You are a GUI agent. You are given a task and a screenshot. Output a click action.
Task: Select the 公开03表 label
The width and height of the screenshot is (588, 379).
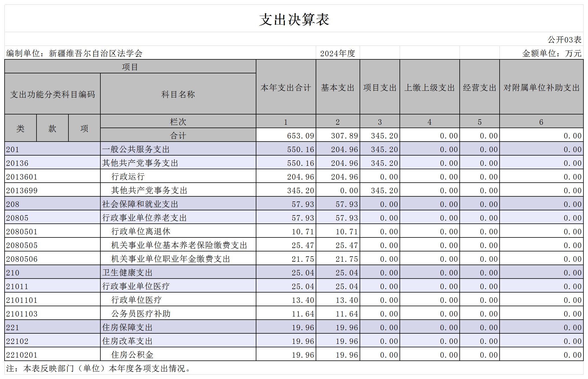point(564,40)
